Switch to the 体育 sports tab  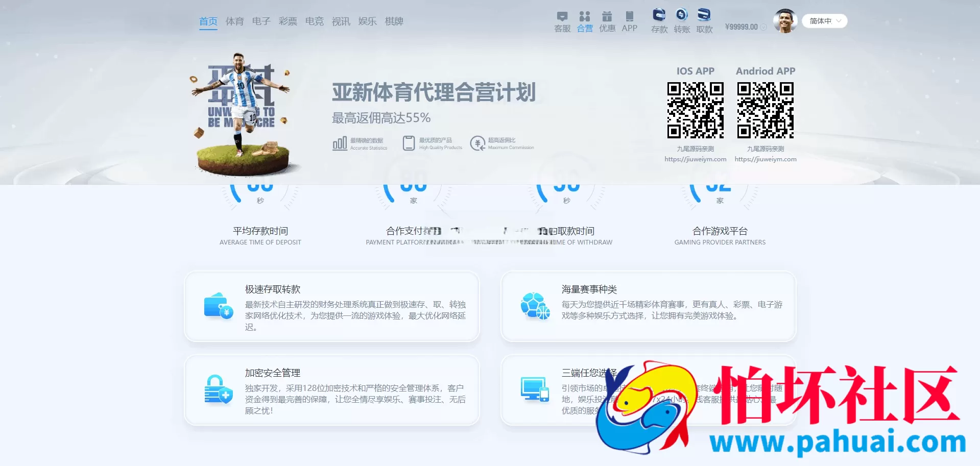(235, 21)
